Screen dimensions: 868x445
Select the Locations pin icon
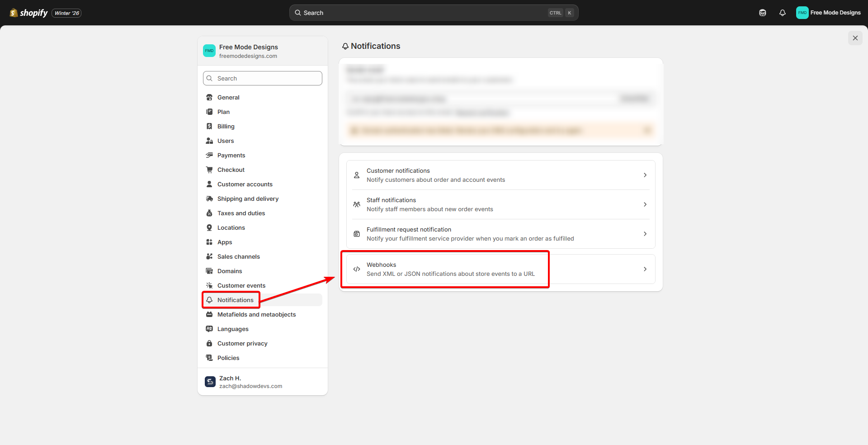[209, 227]
